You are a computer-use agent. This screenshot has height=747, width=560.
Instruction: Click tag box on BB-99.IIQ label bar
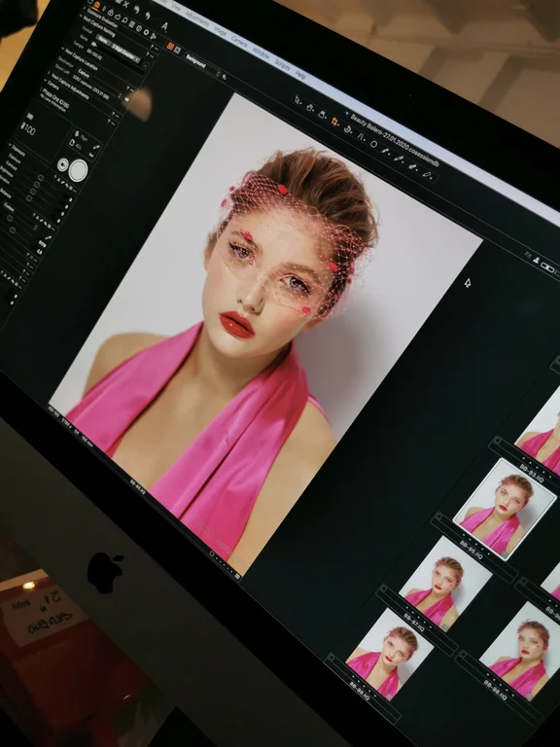click(332, 658)
